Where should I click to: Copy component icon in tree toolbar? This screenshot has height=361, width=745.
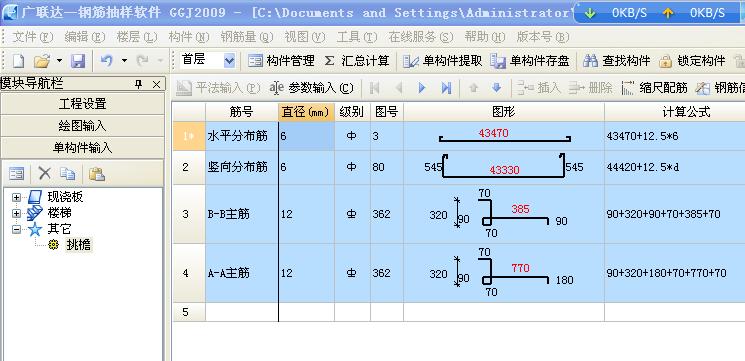[x=67, y=174]
